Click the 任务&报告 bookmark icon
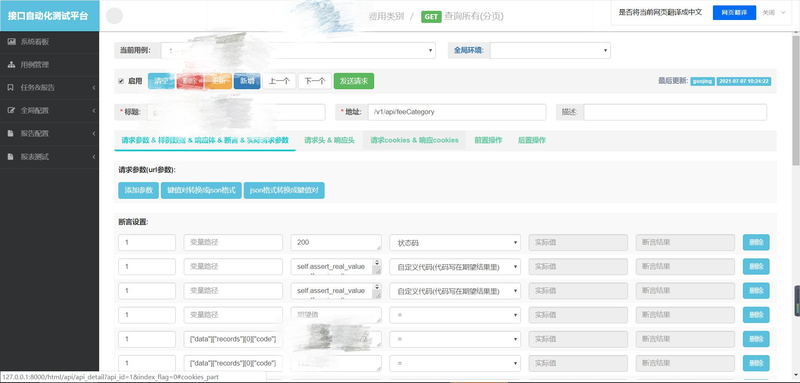Viewport: 800px width, 383px height. coord(11,88)
